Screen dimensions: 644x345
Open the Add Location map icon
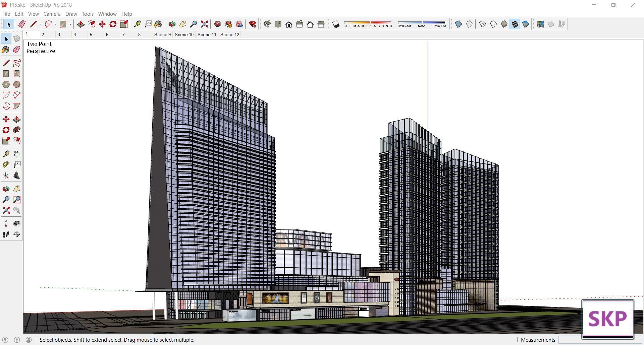coord(540,24)
